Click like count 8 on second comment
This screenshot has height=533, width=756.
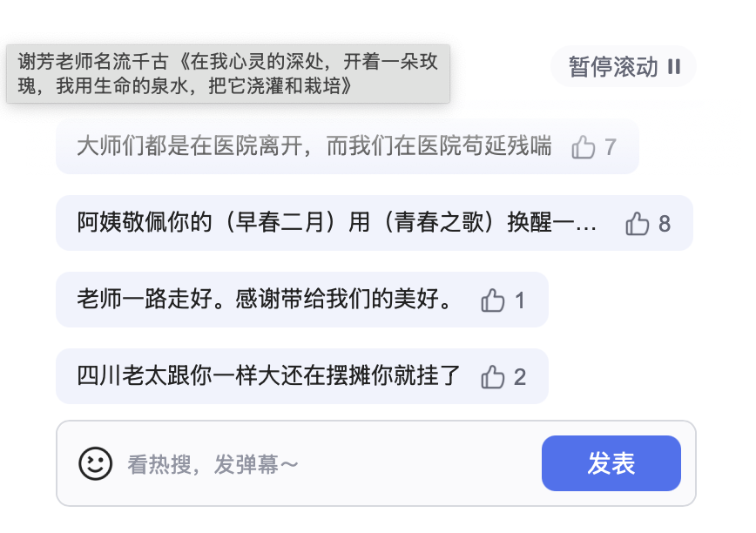[665, 224]
